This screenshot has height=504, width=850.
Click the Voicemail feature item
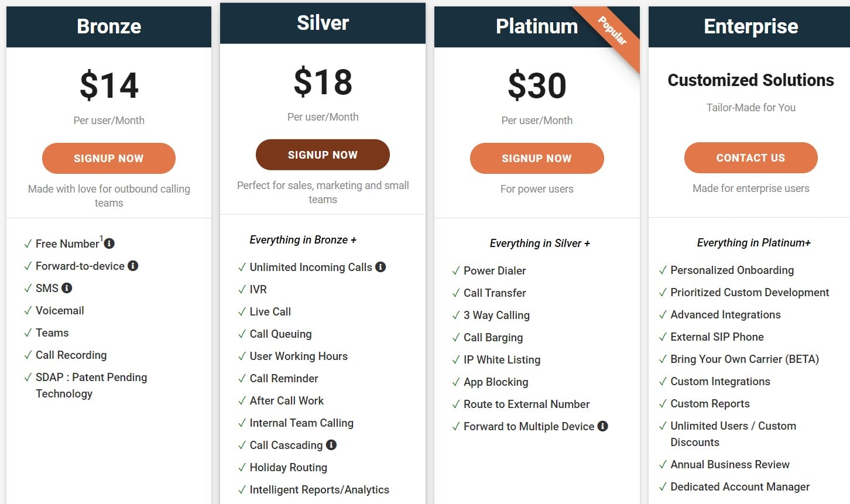pyautogui.click(x=60, y=311)
